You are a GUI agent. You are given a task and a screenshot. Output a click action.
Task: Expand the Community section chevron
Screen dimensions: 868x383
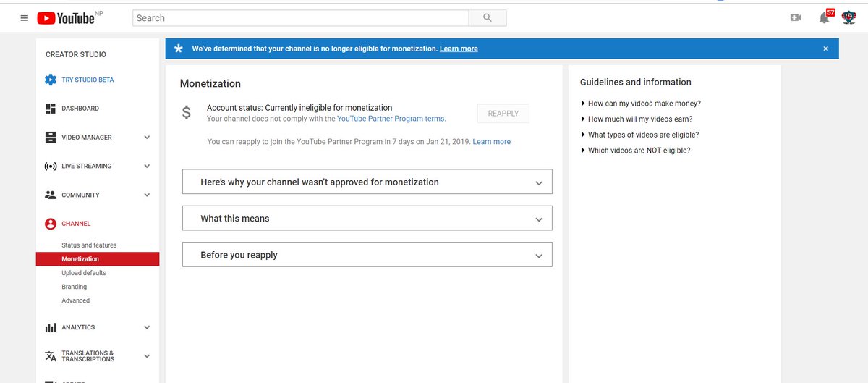[x=147, y=195]
